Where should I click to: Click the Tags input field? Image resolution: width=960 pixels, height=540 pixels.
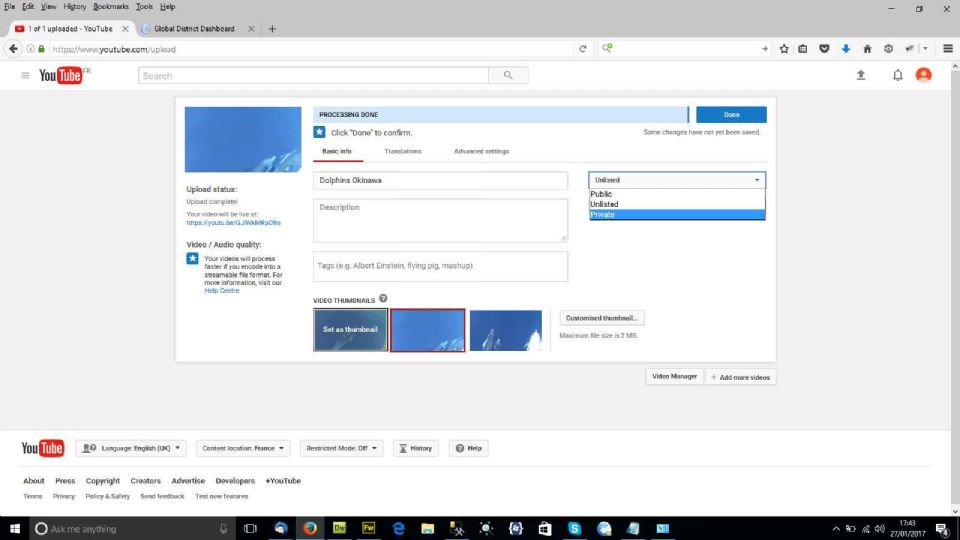(440, 266)
